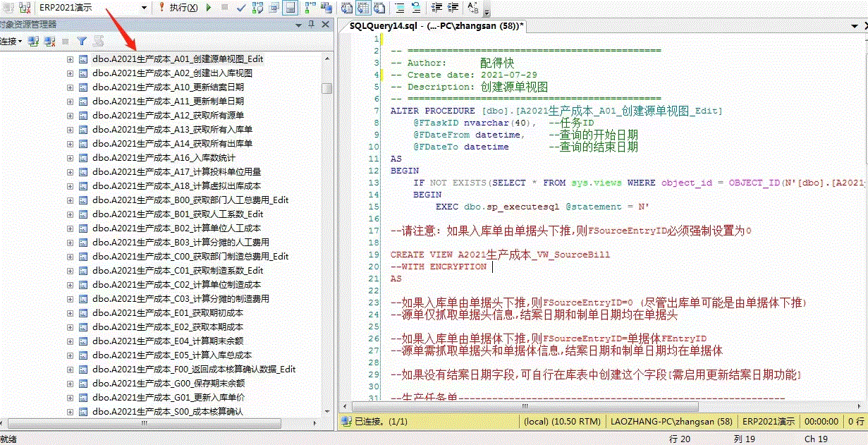Comment out the selected lines
Image resolution: width=868 pixels, height=445 pixels.
pyautogui.click(x=400, y=7)
